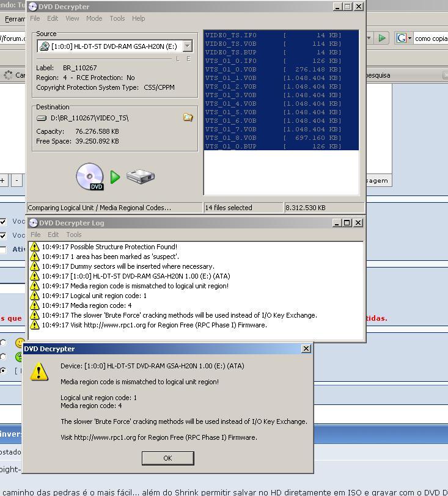448x496 pixels.
Task: Select VTS_01_4.VOB in the file list
Action: pyautogui.click(x=281, y=103)
